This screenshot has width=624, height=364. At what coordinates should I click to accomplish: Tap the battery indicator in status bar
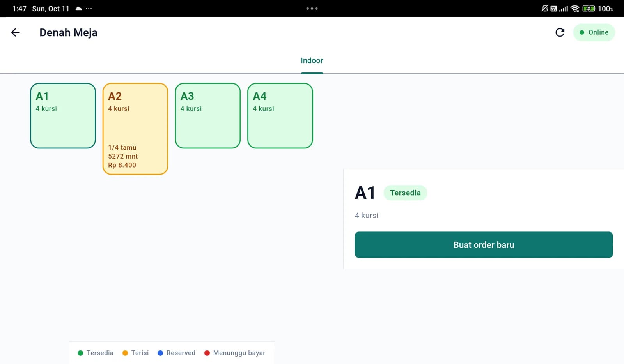(589, 9)
